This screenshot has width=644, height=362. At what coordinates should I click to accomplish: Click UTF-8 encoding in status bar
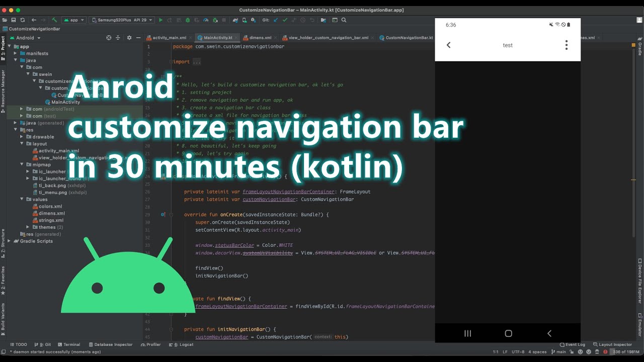(519, 351)
